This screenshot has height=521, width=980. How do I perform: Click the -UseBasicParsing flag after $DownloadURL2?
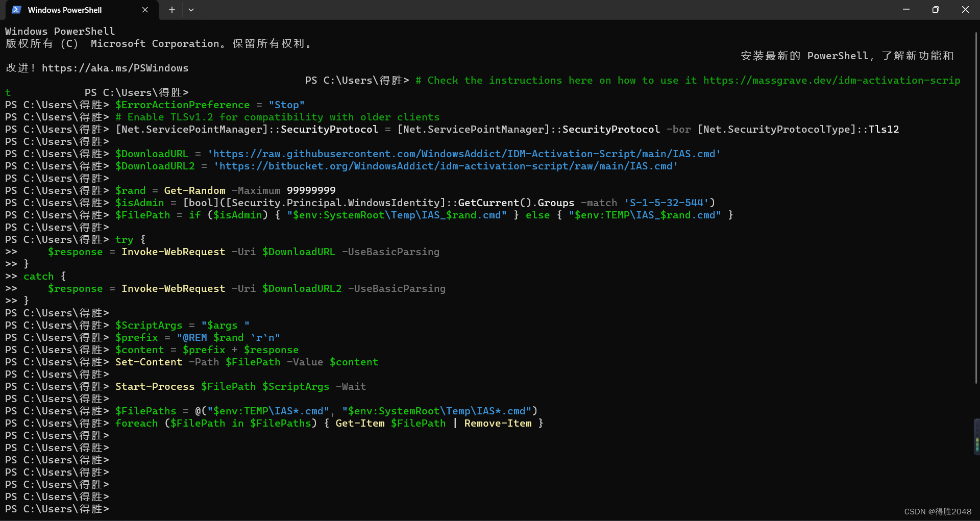[397, 288]
